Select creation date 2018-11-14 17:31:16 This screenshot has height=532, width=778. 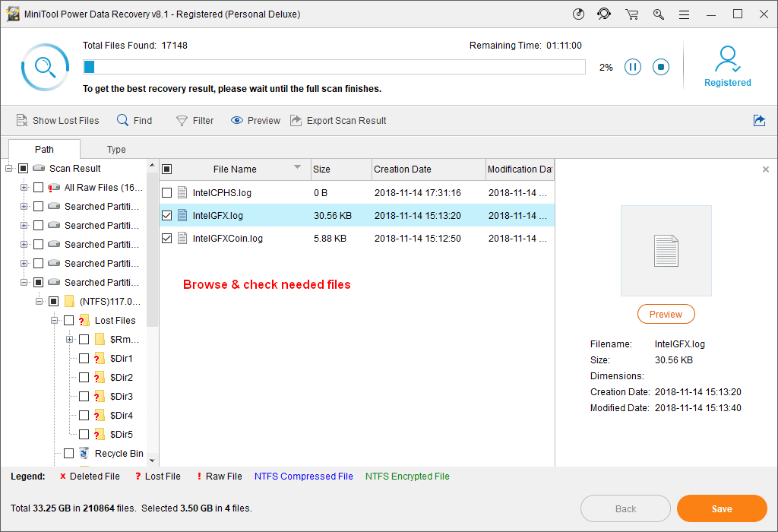(x=417, y=192)
